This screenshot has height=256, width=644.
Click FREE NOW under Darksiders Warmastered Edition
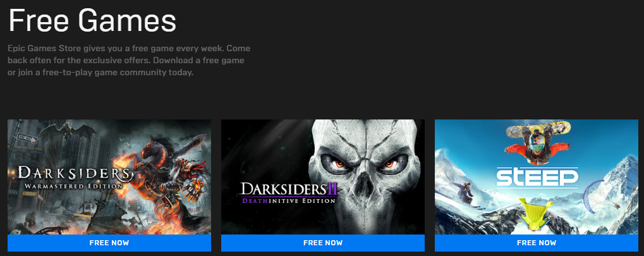(x=109, y=243)
